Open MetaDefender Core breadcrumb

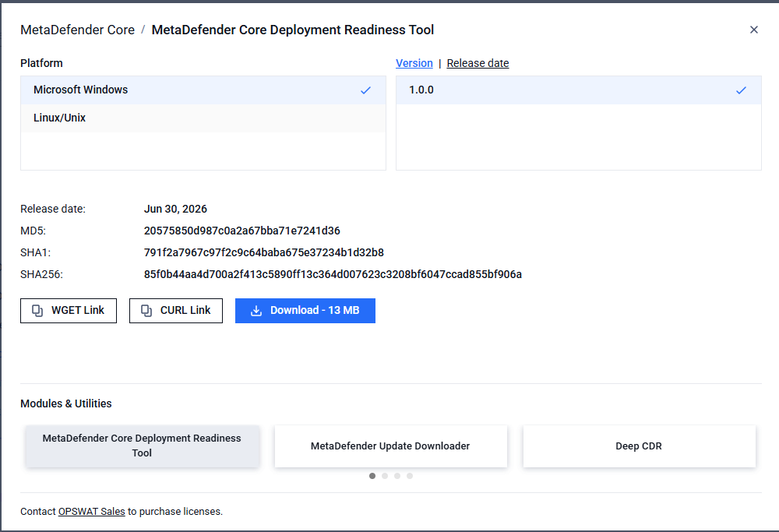pyautogui.click(x=77, y=30)
